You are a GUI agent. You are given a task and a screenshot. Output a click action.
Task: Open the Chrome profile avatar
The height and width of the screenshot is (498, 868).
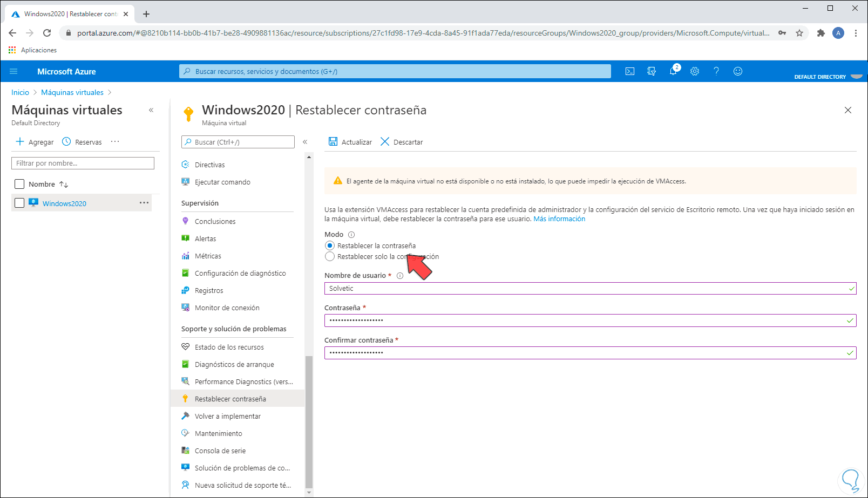(838, 33)
